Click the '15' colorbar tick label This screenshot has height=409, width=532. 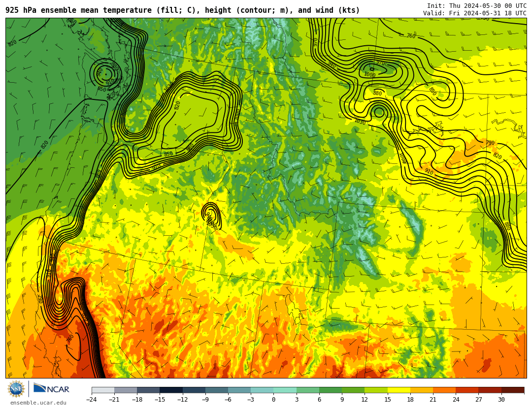tap(388, 400)
